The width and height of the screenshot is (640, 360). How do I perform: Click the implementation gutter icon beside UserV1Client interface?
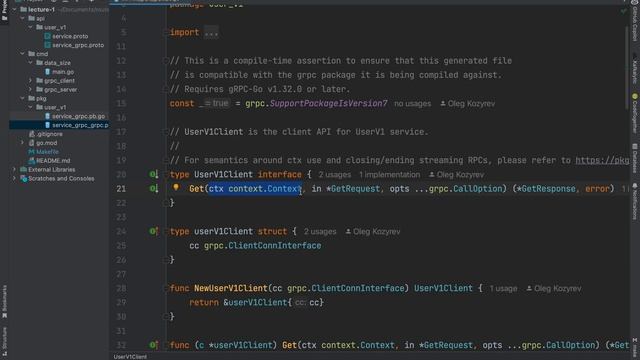pyautogui.click(x=153, y=175)
